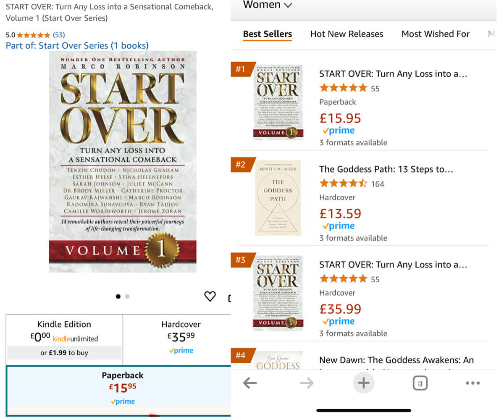Open the three-dot overflow menu

pos(473,383)
